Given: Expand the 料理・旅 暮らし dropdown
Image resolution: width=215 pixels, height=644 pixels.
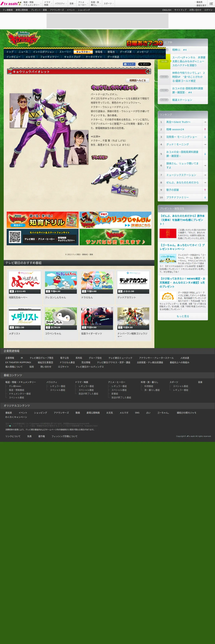Looking at the screenshot, I should 96,4.
